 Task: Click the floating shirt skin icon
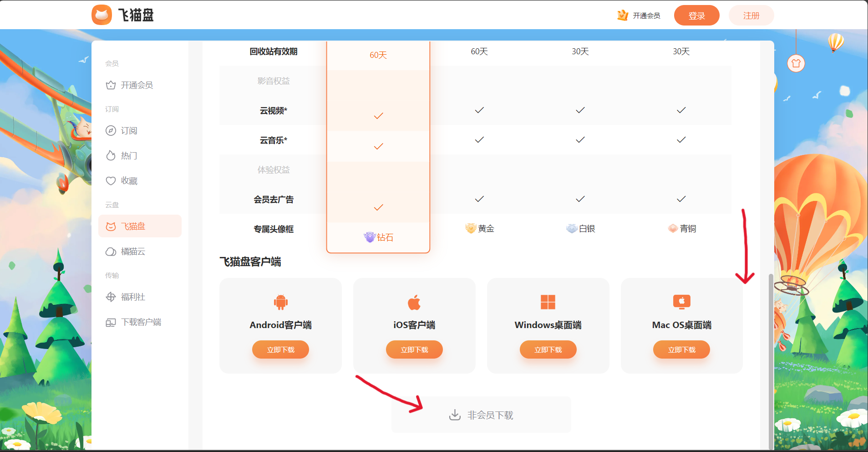[796, 63]
